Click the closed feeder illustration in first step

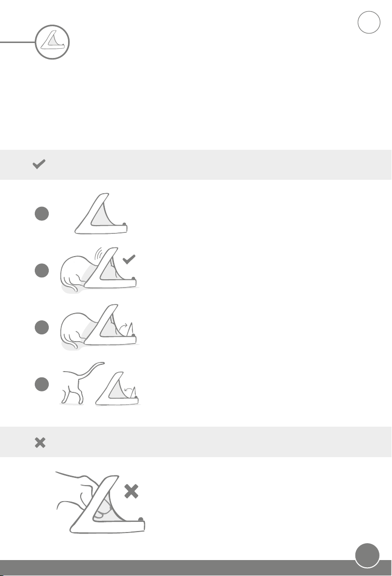[101, 214]
